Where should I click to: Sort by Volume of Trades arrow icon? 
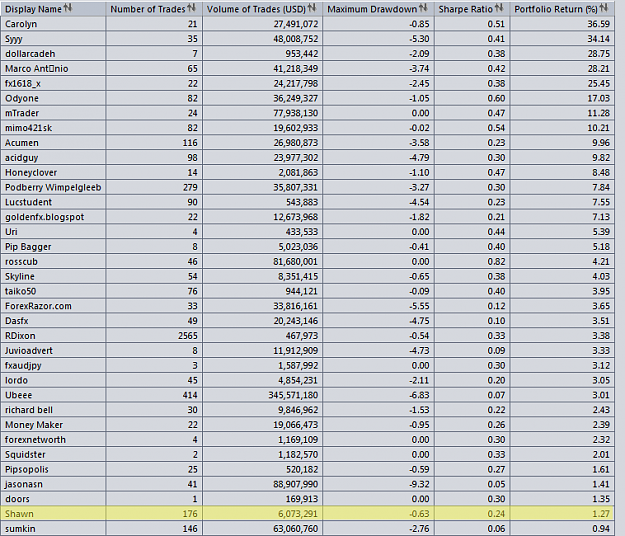pos(312,8)
